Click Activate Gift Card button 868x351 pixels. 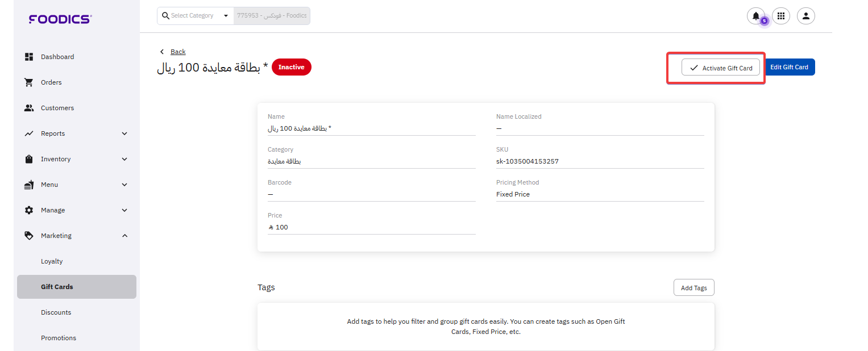pos(720,68)
